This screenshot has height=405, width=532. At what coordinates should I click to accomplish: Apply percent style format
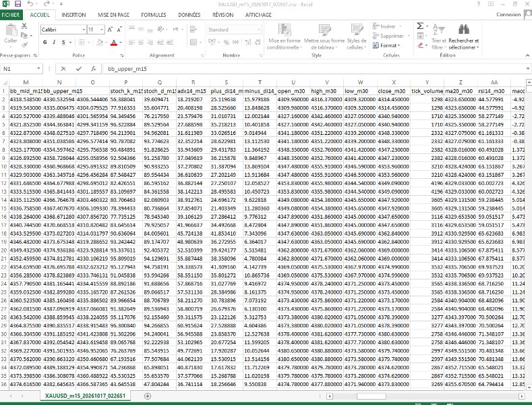tap(227, 42)
